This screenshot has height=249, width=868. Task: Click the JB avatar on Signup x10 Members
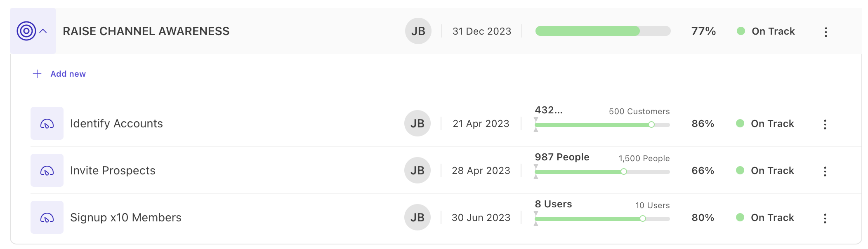[x=417, y=217]
